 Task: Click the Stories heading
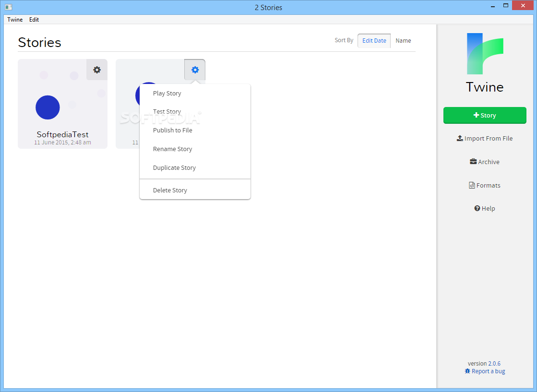tap(39, 42)
